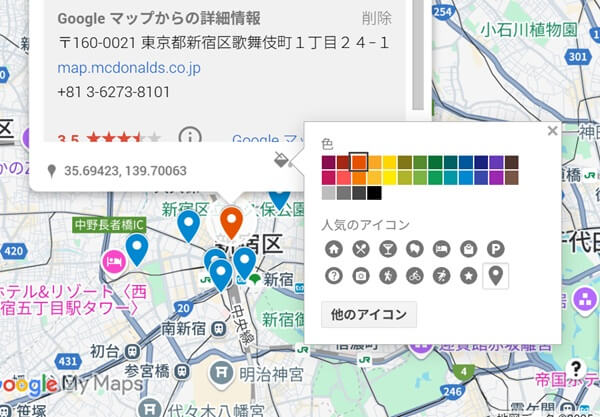Viewport: 600px width, 417px height.
Task: Pick the light gray color swatch
Action: [329, 193]
